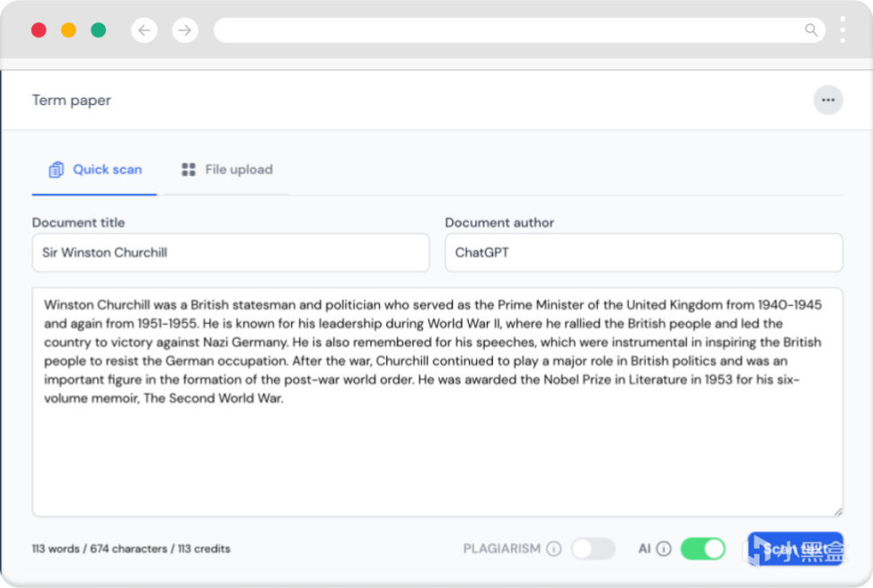Click the Document author field containing ChatGPT
This screenshot has width=873, height=588.
[x=643, y=253]
